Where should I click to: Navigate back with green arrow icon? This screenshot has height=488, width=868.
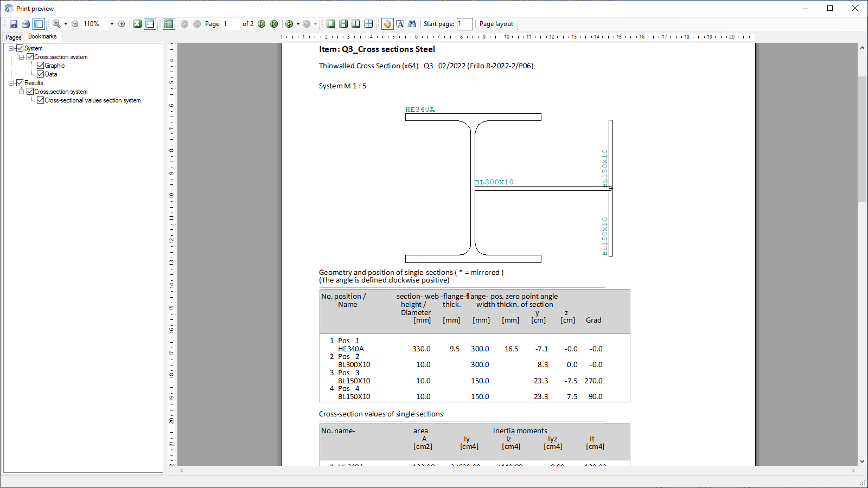tap(289, 24)
